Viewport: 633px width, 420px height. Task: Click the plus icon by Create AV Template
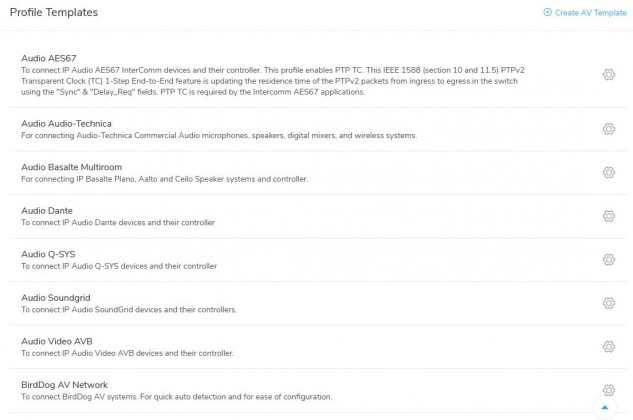pos(547,12)
